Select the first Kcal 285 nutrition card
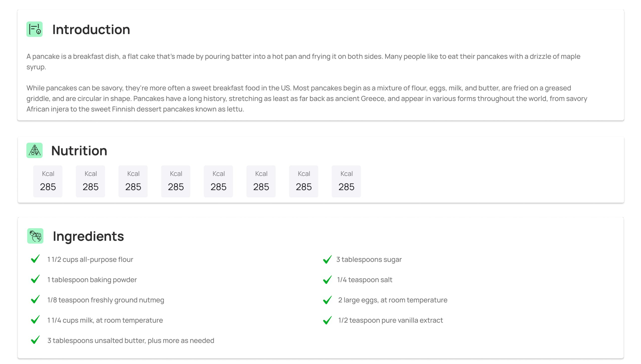 point(48,181)
